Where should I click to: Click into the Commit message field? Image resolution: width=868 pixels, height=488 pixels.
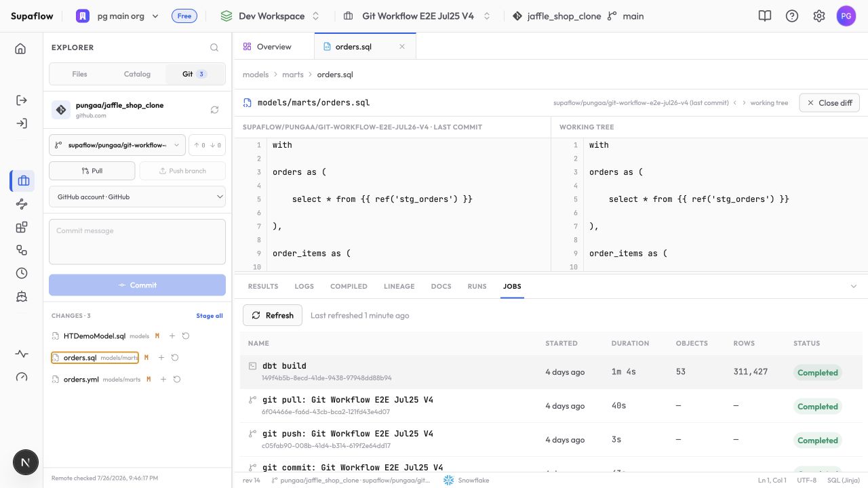[137, 241]
